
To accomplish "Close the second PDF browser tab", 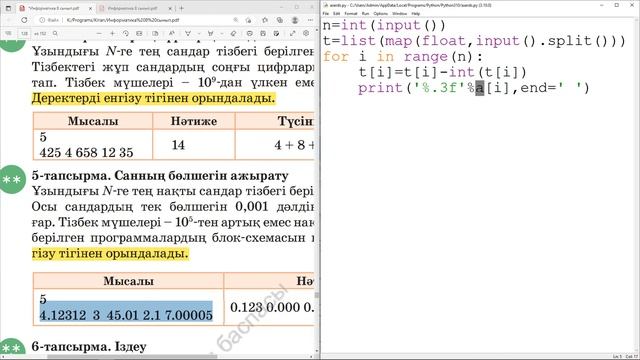I will pyautogui.click(x=170, y=9).
